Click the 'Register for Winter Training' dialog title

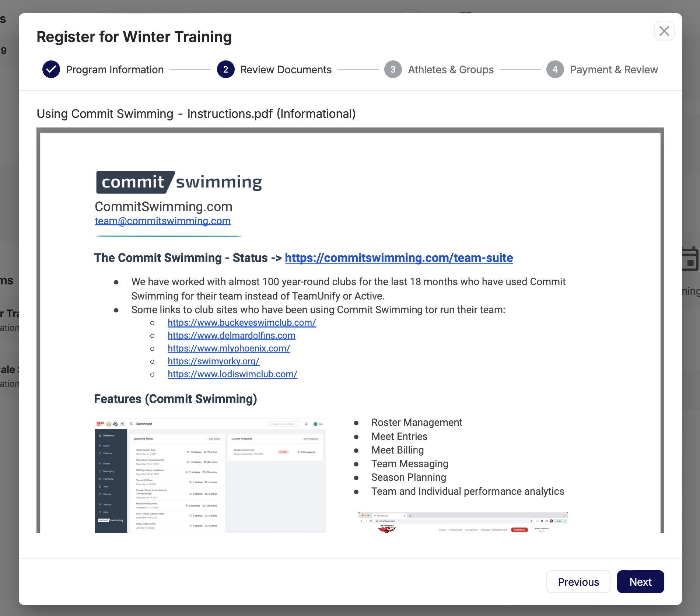tap(134, 37)
